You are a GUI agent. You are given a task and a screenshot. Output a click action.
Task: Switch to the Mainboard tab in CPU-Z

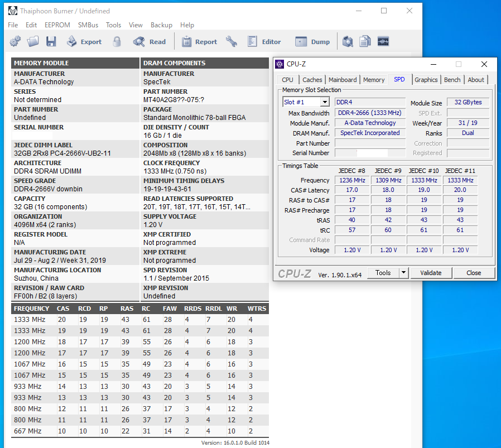pos(343,80)
